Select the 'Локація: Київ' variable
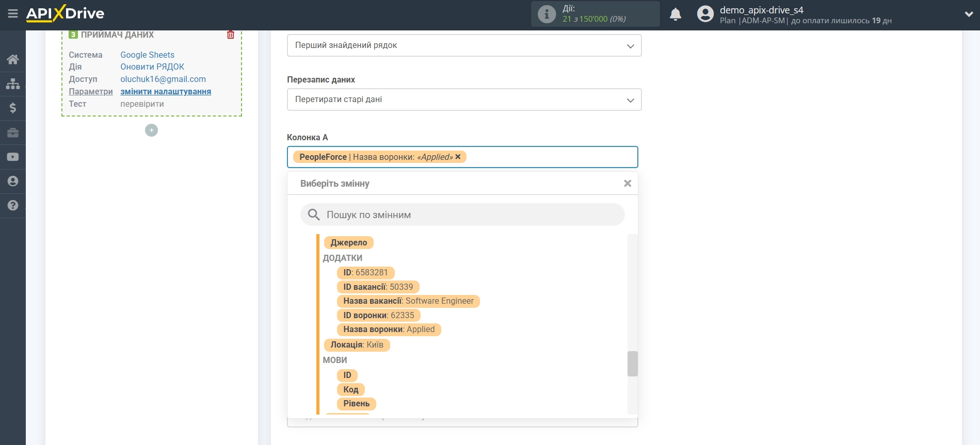 tap(357, 345)
